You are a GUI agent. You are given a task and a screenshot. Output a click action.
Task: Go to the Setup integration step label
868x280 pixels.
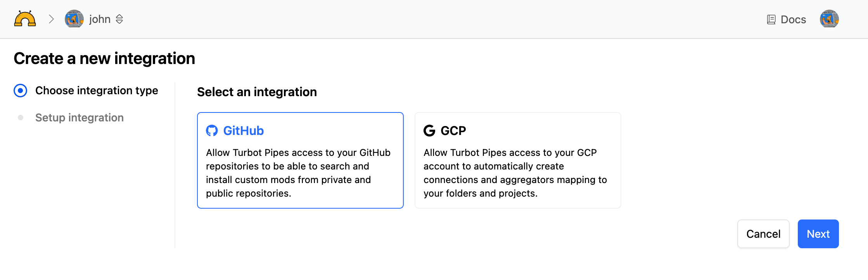coord(80,118)
